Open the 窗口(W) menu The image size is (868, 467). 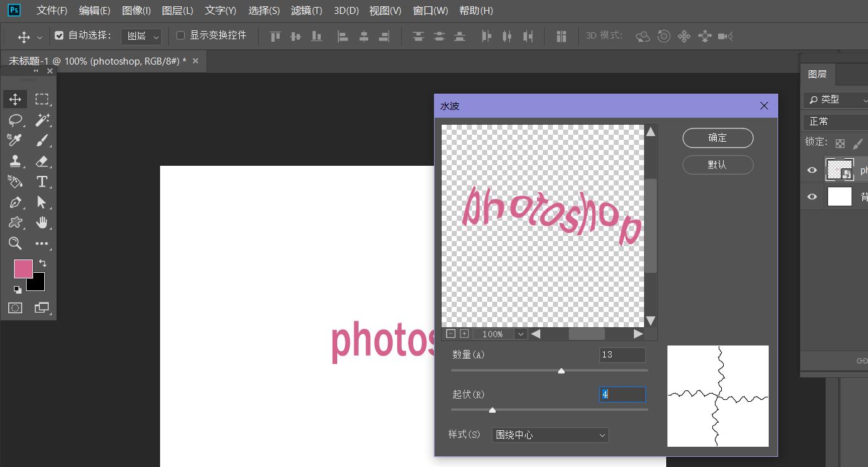tap(430, 11)
